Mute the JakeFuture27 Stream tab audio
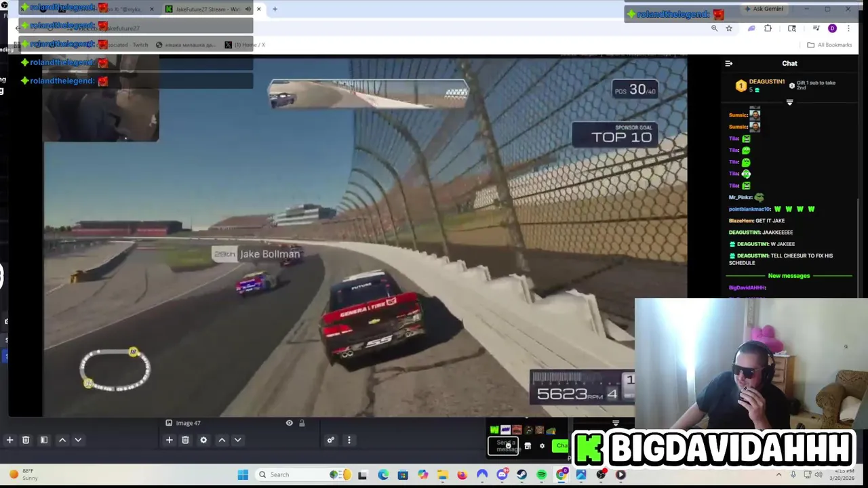The height and width of the screenshot is (488, 868). 248,9
